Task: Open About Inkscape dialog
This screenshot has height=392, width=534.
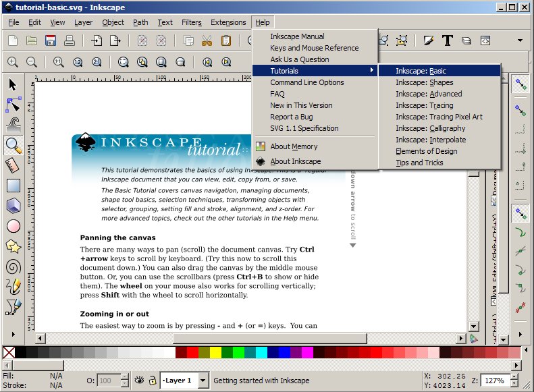Action: [x=315, y=161]
